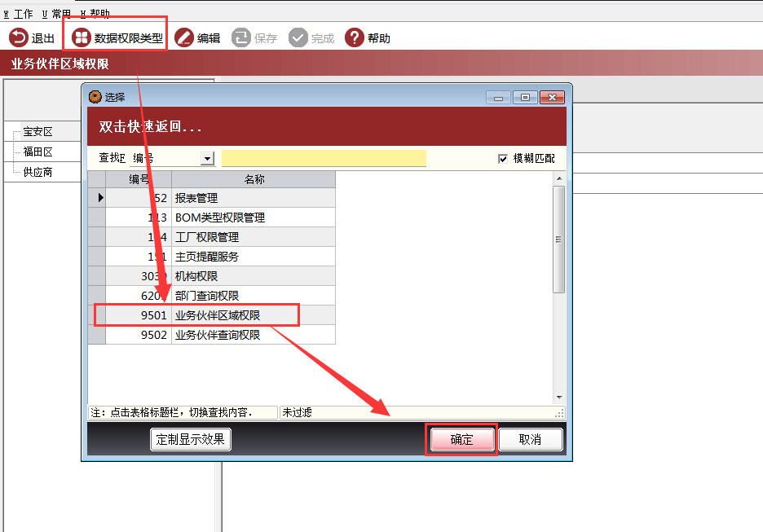Click the 退出 exit icon
Screen dimensions: 763x532
pos(19,38)
